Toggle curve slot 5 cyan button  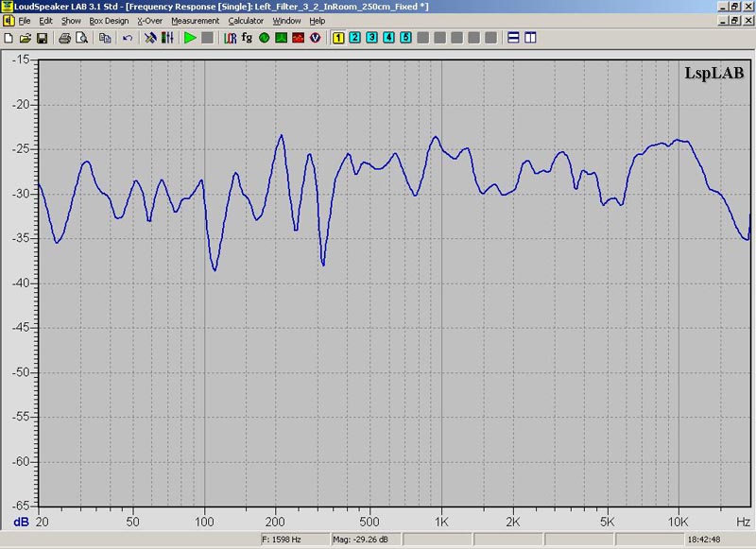tap(406, 38)
